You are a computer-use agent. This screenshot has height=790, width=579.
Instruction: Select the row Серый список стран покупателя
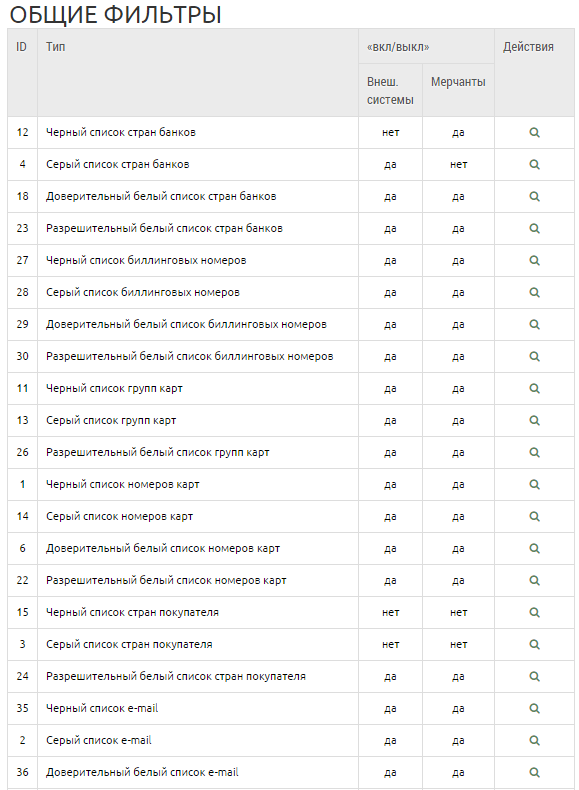click(x=291, y=644)
